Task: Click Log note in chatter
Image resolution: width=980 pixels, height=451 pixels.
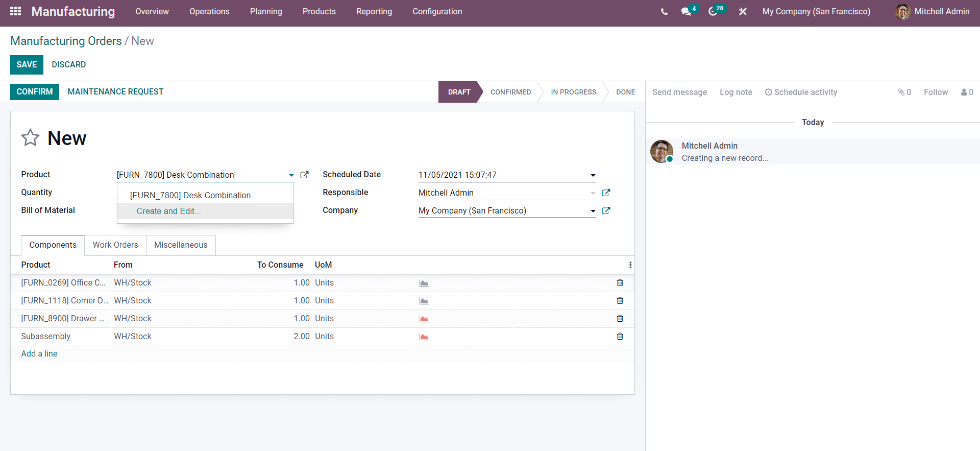Action: [736, 92]
